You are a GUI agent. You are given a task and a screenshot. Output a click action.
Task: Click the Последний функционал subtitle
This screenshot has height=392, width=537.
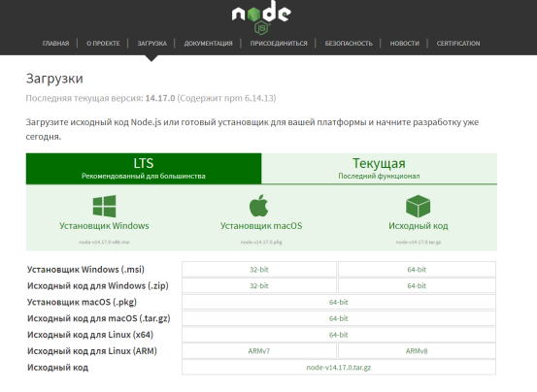coord(379,177)
